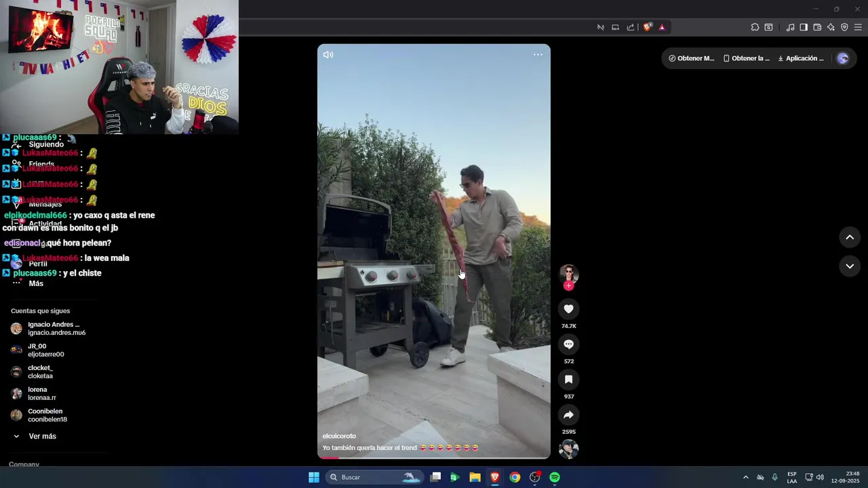Go to previous video with up chevron
The height and width of the screenshot is (488, 868).
pyautogui.click(x=850, y=237)
